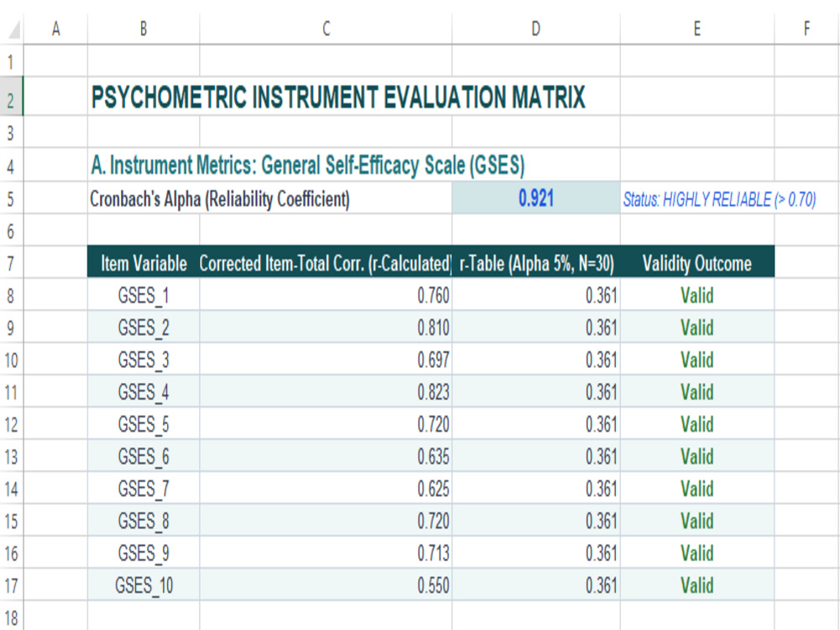Click the 0.625 value for GSES_7
The width and height of the screenshot is (840, 630).
[326, 489]
